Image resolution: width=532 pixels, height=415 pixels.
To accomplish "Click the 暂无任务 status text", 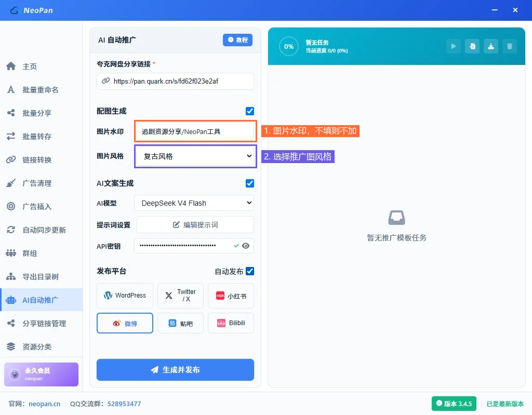I will [x=317, y=43].
